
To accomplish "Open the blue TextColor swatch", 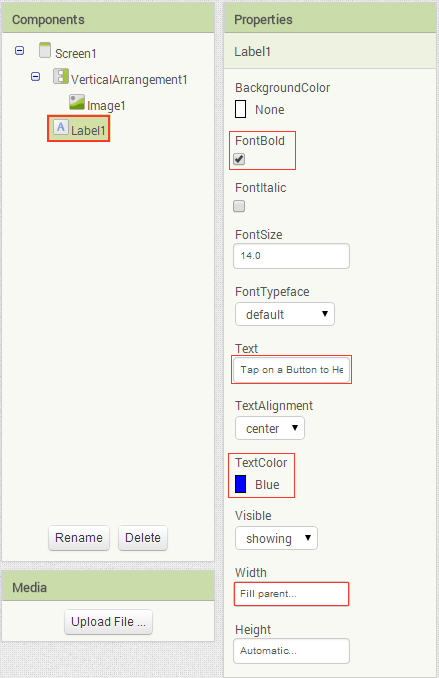I will pos(240,484).
